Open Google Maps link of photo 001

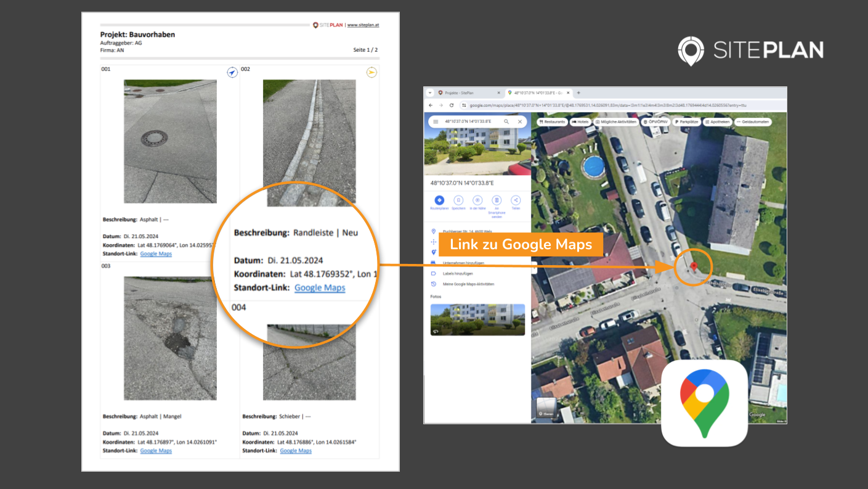point(156,253)
